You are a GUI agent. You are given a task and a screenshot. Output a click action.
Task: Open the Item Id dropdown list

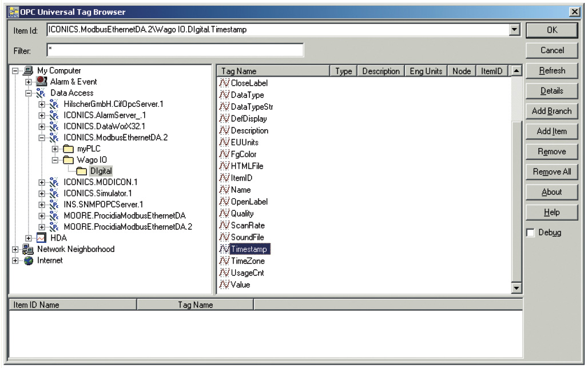pos(515,29)
